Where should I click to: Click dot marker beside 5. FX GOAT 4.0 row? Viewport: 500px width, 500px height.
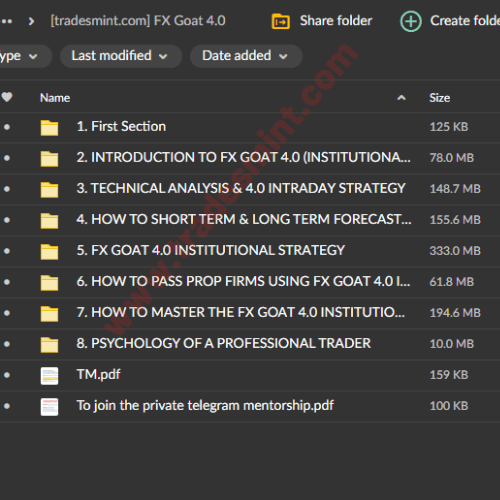[x=7, y=251]
